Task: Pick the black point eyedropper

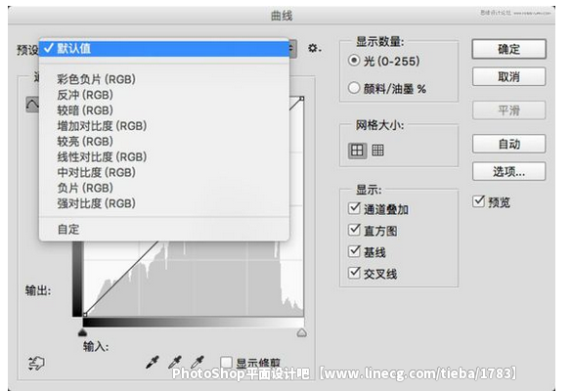Action: 153,362
